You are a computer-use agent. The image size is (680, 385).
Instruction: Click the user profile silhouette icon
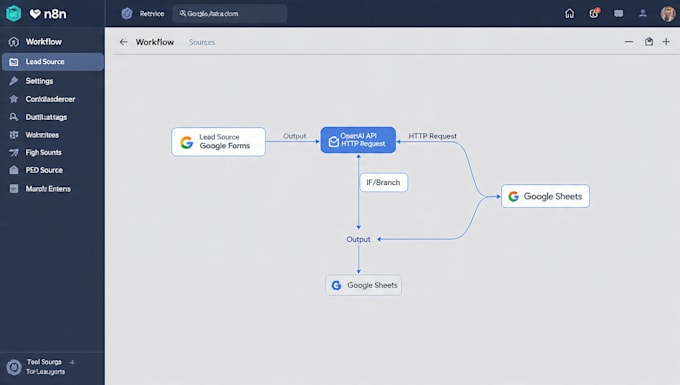[643, 13]
